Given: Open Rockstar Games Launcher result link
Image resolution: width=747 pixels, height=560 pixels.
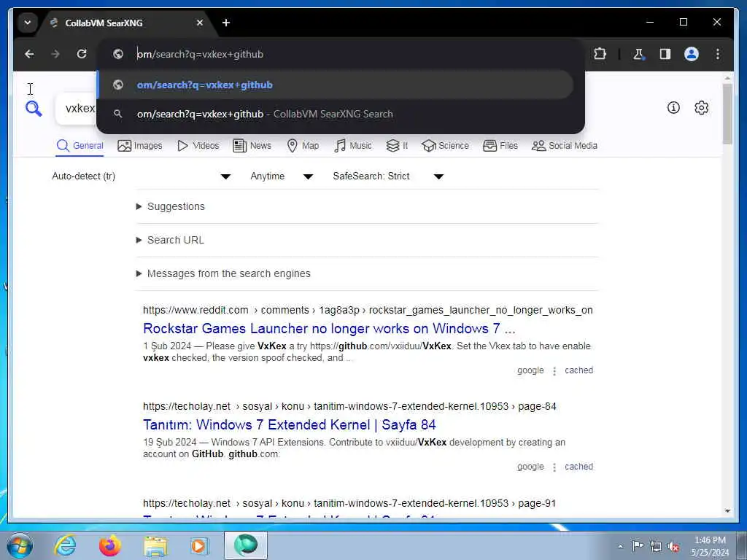Looking at the screenshot, I should click(329, 329).
